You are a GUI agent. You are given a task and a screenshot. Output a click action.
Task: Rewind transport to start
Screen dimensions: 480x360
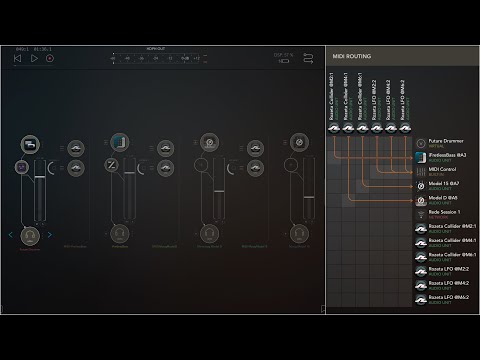pyautogui.click(x=17, y=58)
